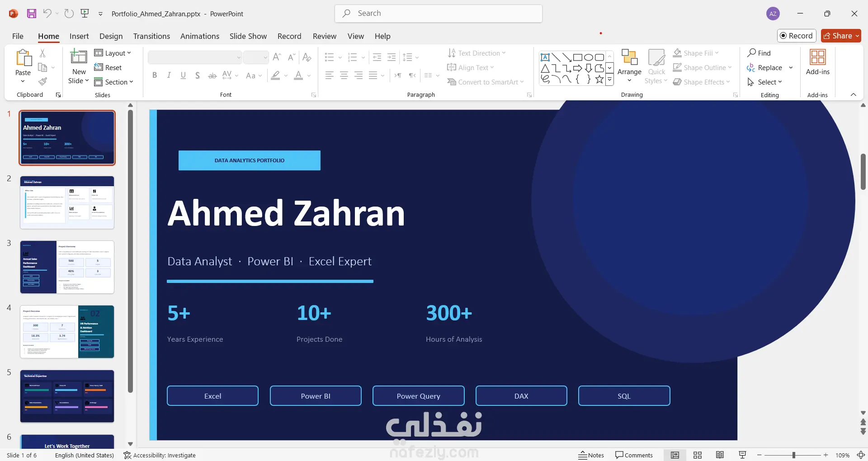
Task: Open Text Direction dropdown
Action: click(476, 53)
